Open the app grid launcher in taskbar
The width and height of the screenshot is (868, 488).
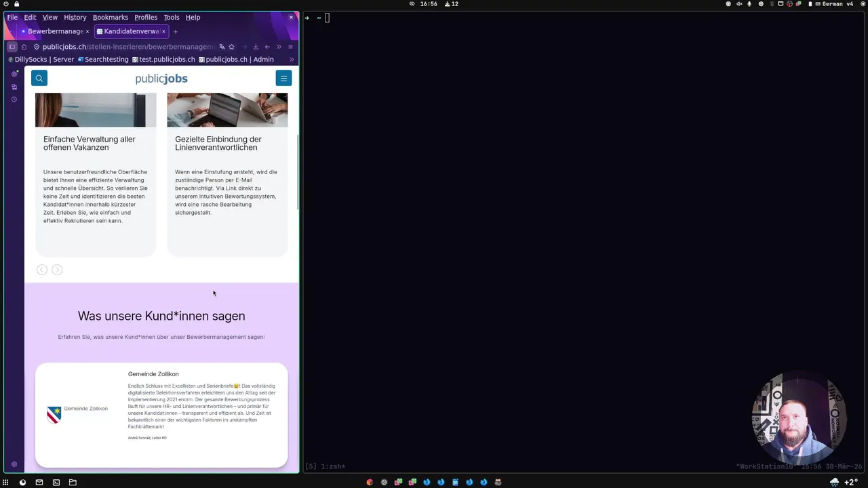point(5,482)
